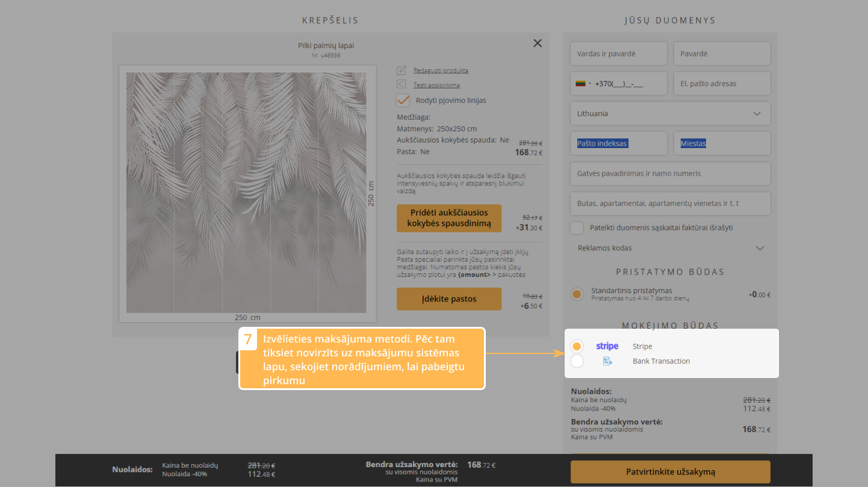This screenshot has height=487, width=868.
Task: Click the Stripe logo icon
Action: point(607,346)
